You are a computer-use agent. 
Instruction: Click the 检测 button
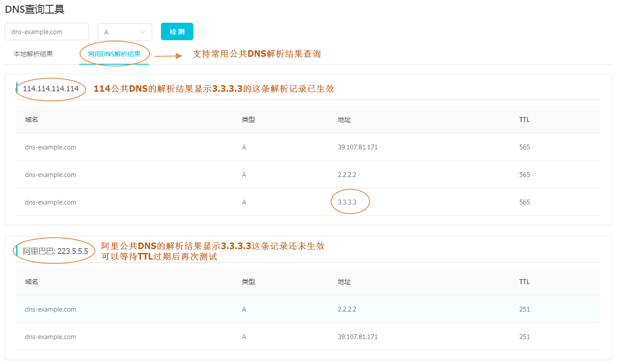(x=177, y=31)
